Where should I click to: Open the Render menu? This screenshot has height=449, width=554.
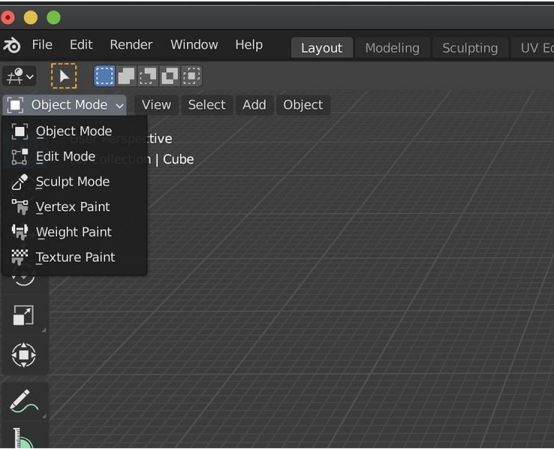click(x=131, y=45)
